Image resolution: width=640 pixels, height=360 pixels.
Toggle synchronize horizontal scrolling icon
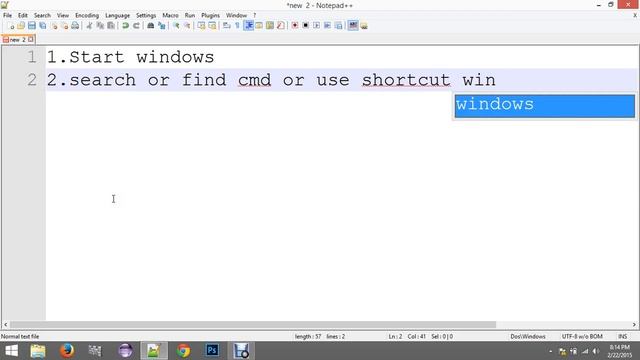[x=212, y=26]
